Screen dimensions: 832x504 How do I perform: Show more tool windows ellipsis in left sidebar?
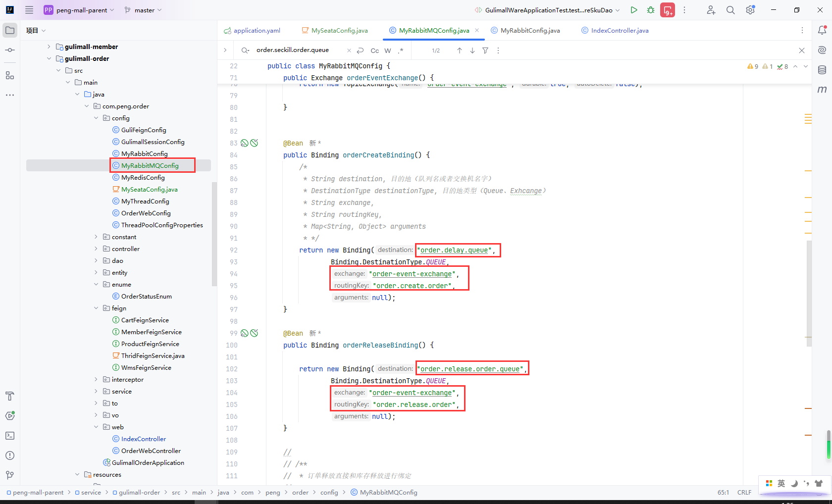point(10,95)
